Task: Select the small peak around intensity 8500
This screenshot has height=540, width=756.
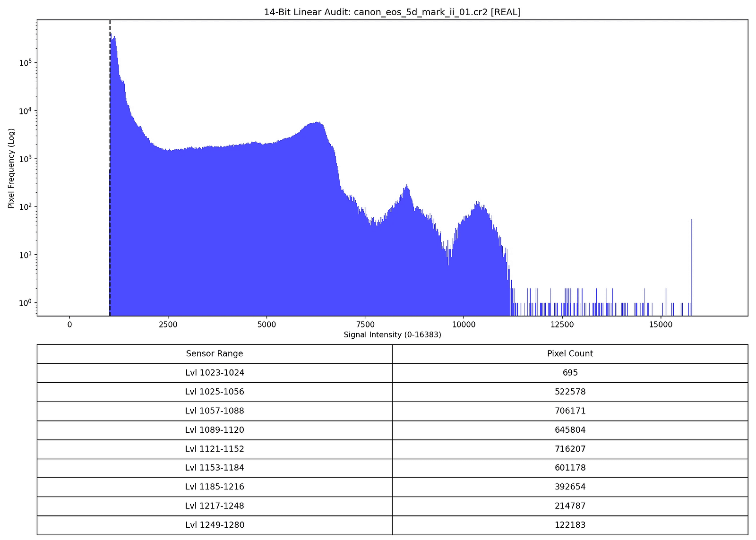Action: tap(406, 189)
